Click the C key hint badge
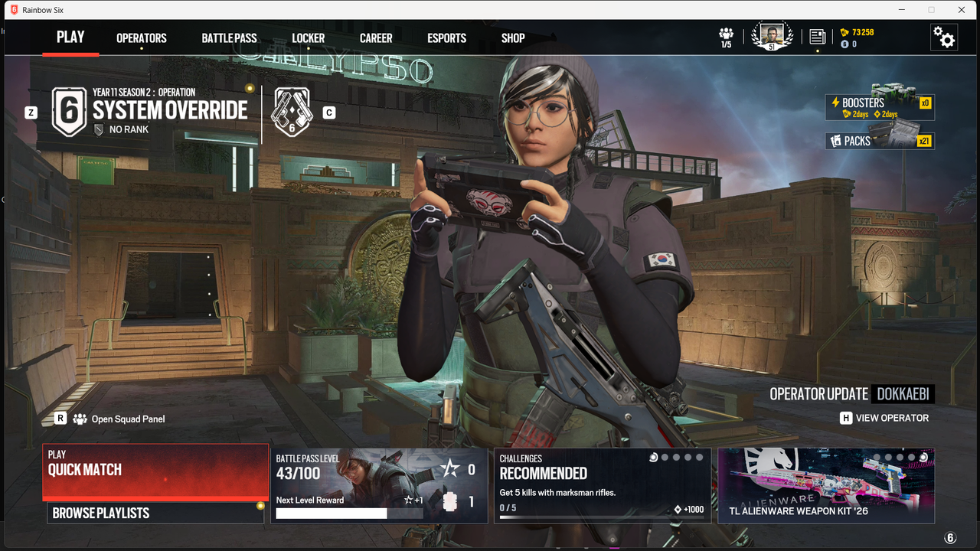This screenshot has width=980, height=551. (329, 112)
